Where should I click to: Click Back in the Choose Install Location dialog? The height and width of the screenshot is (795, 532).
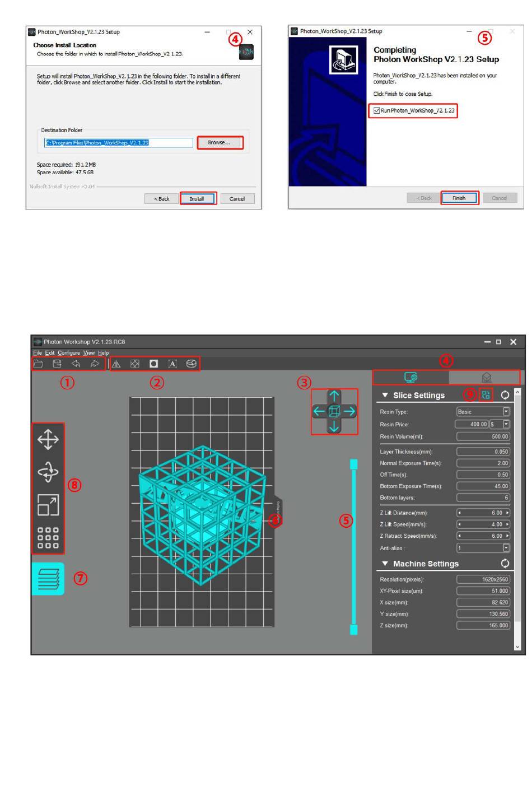pyautogui.click(x=162, y=198)
